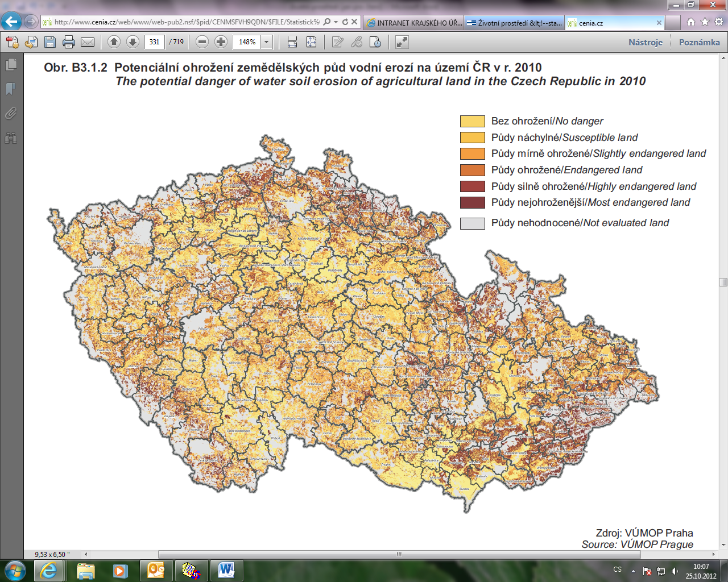Click the horizontal scrollbar left arrow
Image resolution: width=728 pixels, height=582 pixels.
pos(86,554)
